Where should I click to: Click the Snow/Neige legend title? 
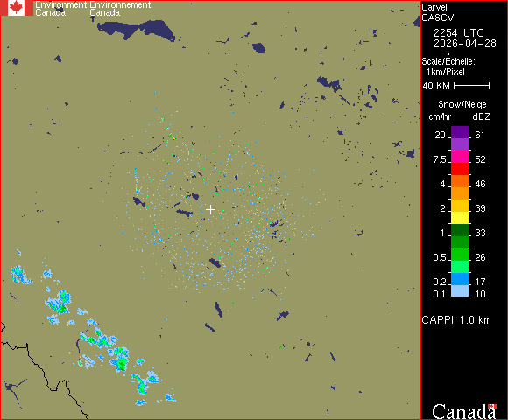point(462,104)
